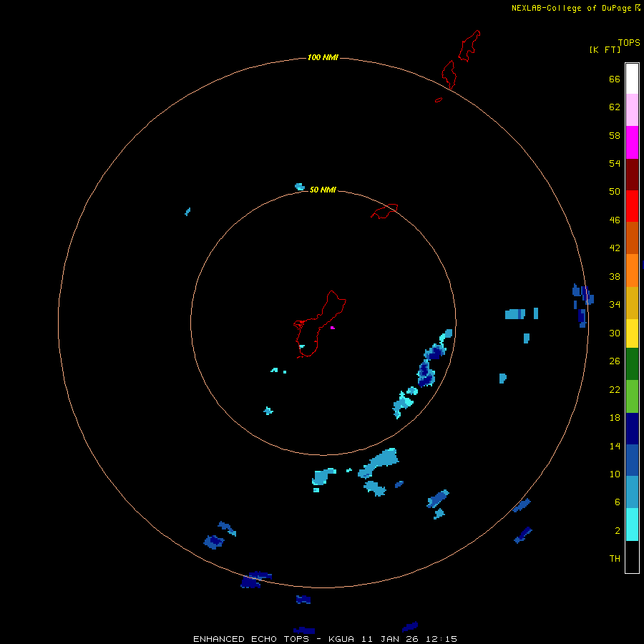Click the 62 value on the scale
Image resolution: width=644 pixels, height=644 pixels.
click(x=615, y=107)
